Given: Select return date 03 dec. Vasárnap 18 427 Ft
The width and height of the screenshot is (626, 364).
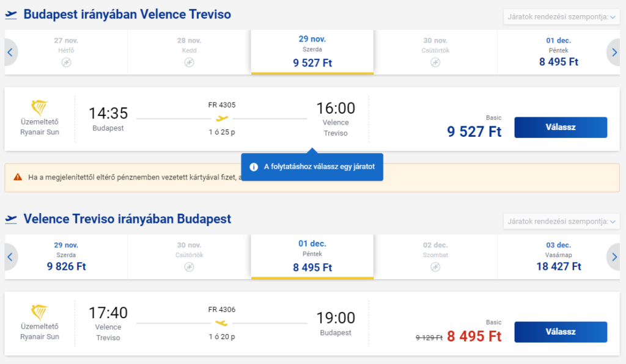Looking at the screenshot, I should 559,257.
